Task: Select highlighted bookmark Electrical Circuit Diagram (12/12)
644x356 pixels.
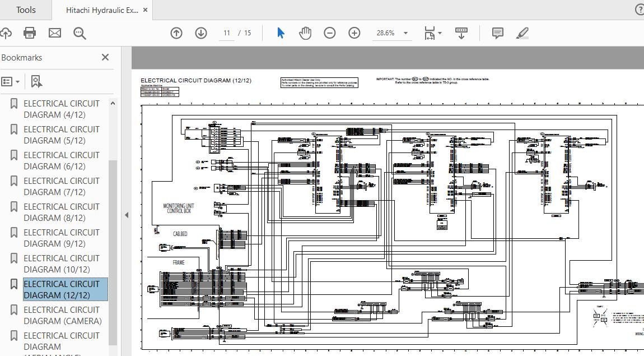Action: point(66,289)
